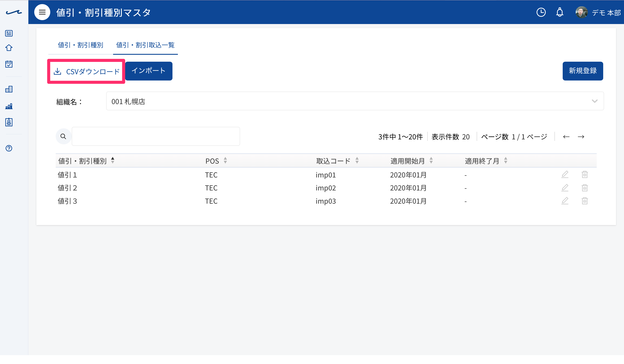
Task: Click the 3件中 1〜20件 count text
Action: (400, 137)
